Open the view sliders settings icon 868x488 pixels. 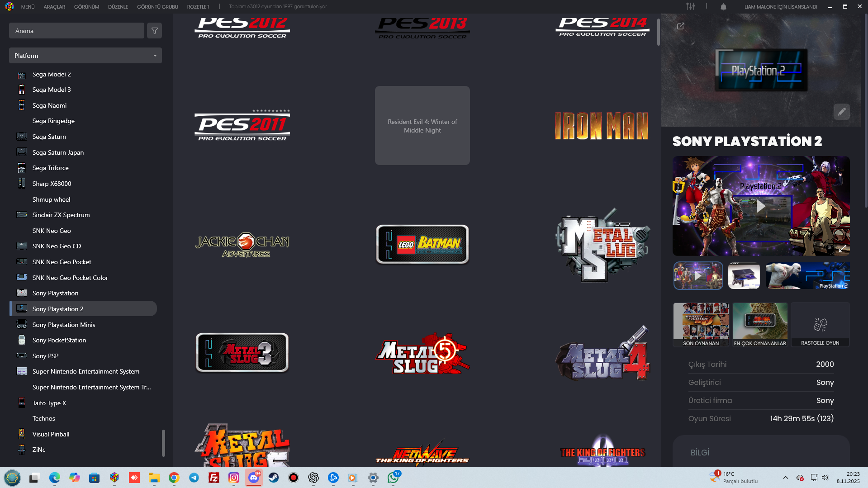click(690, 7)
